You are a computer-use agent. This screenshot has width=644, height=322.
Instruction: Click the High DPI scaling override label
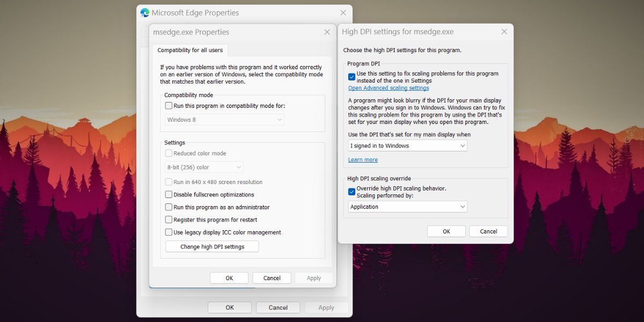coord(379,179)
